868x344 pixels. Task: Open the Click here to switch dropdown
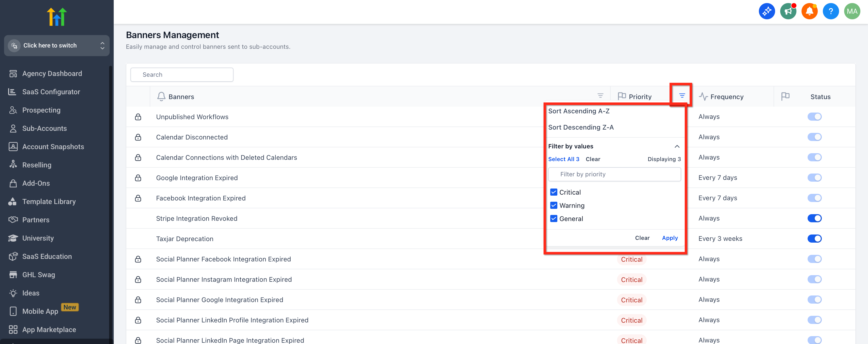(x=57, y=45)
